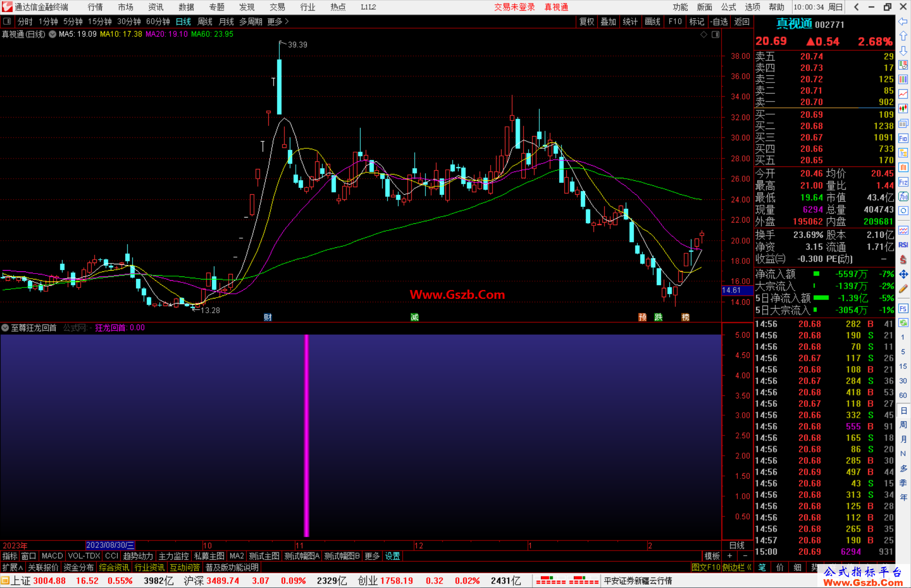
Task: Switch to the 15分钟 period tab
Action: [100, 21]
